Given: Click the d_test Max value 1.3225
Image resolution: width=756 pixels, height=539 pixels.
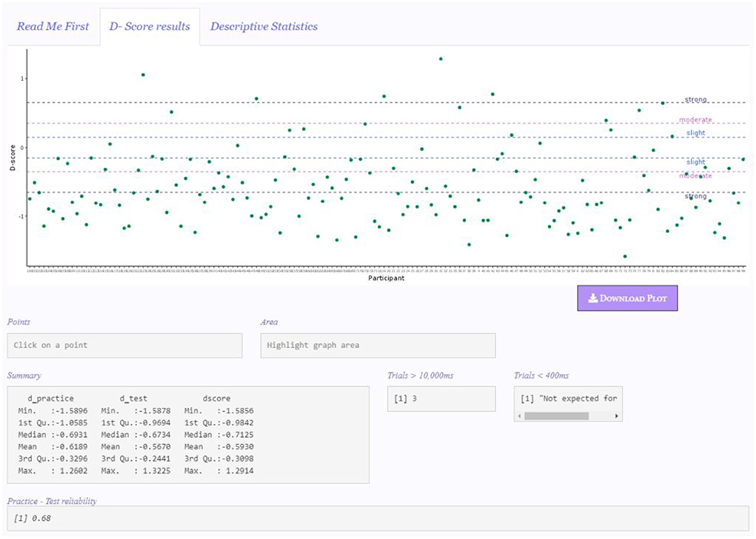Looking at the screenshot, I should tap(155, 471).
